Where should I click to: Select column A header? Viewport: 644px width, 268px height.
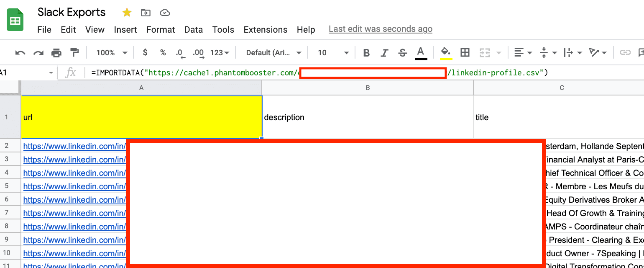142,88
